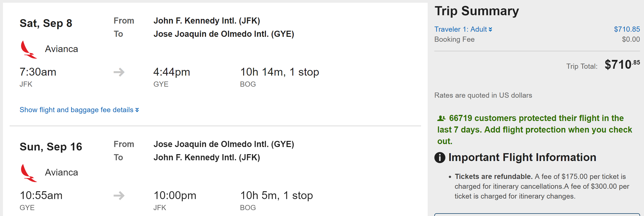Click the 10h 14m, 1 stop duration text
This screenshot has width=644, height=216.
pyautogui.click(x=279, y=72)
